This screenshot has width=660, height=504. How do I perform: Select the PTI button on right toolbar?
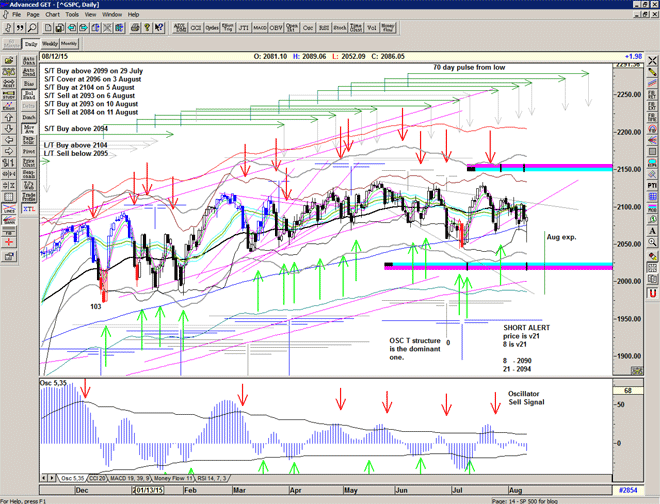[x=652, y=185]
